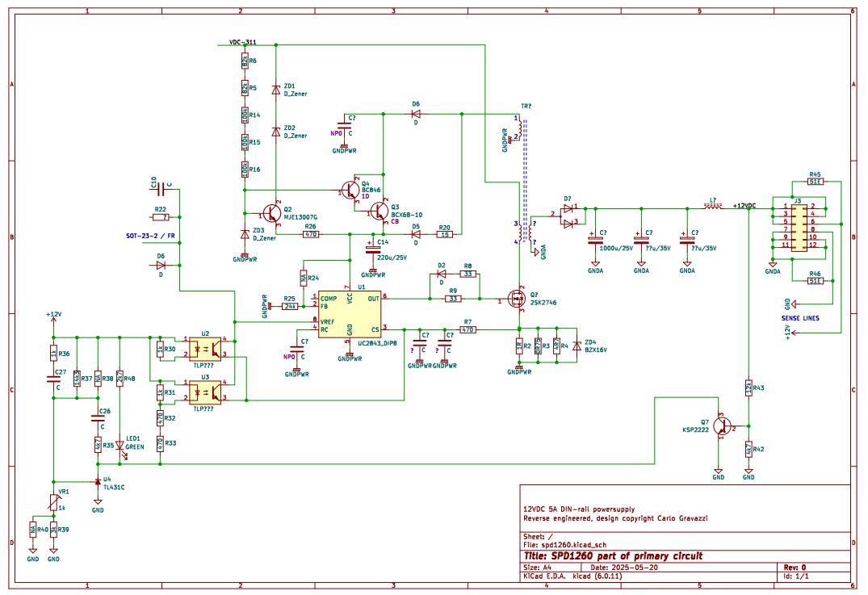Image resolution: width=868 pixels, height=595 pixels.
Task: Select the SOT-23-2 / FR text note
Action: pyautogui.click(x=150, y=236)
